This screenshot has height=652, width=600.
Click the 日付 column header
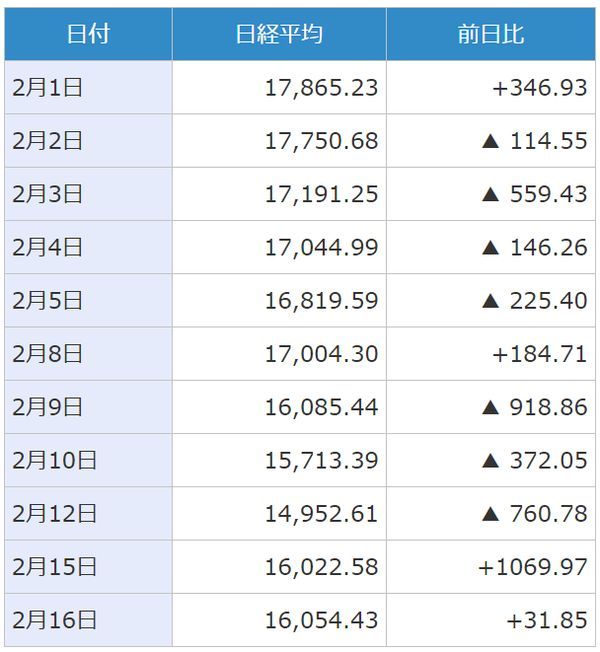coord(88,34)
